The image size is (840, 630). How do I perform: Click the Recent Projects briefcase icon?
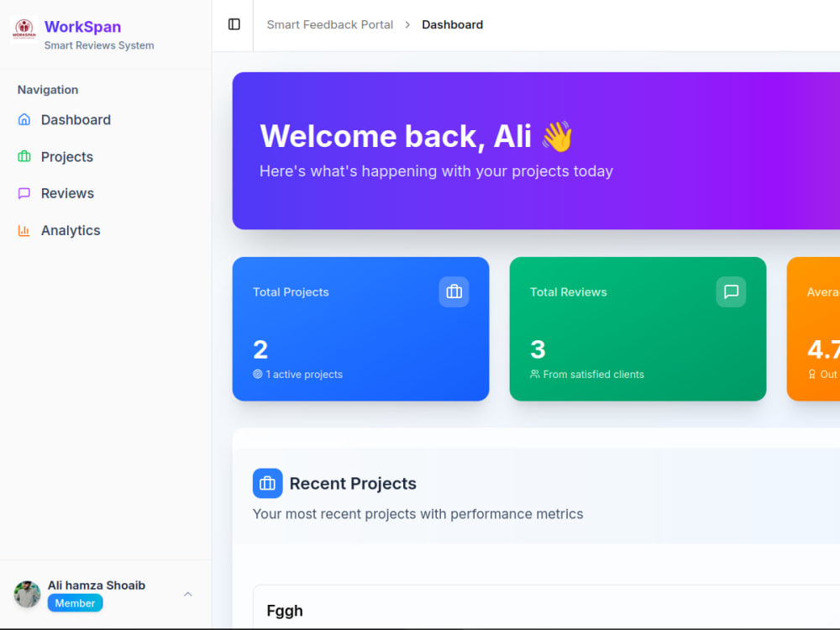pyautogui.click(x=267, y=483)
